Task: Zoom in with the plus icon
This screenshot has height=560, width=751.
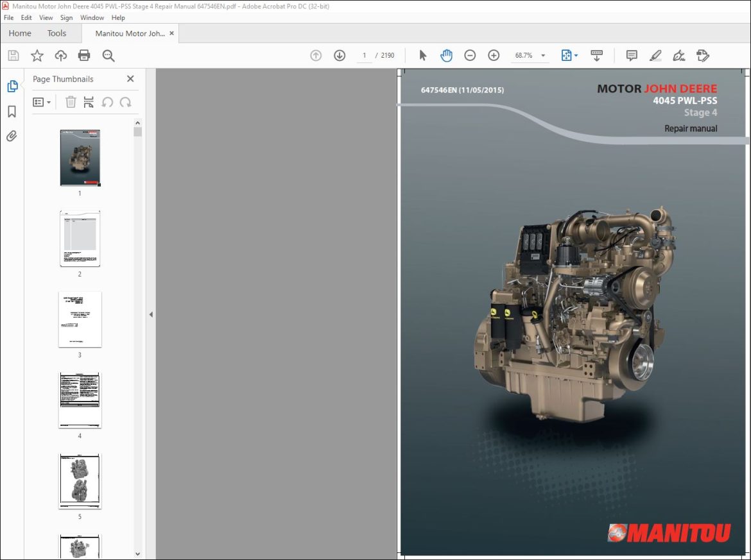Action: tap(494, 56)
